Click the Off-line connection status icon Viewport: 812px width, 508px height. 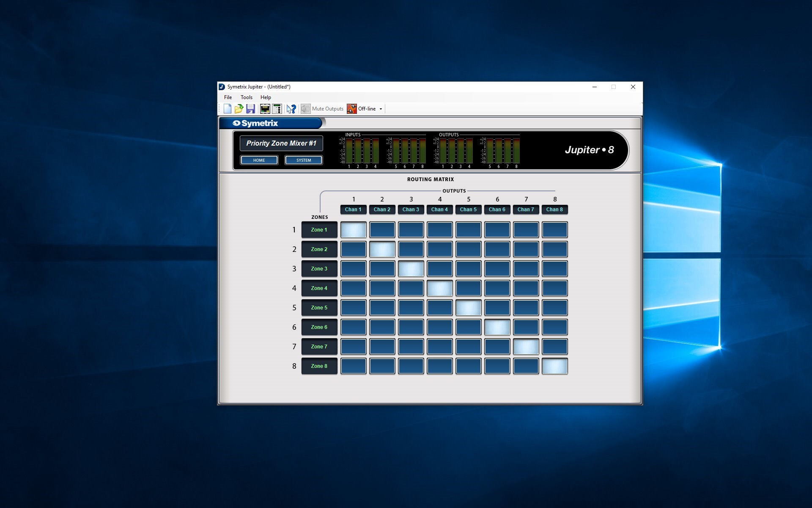click(x=351, y=109)
